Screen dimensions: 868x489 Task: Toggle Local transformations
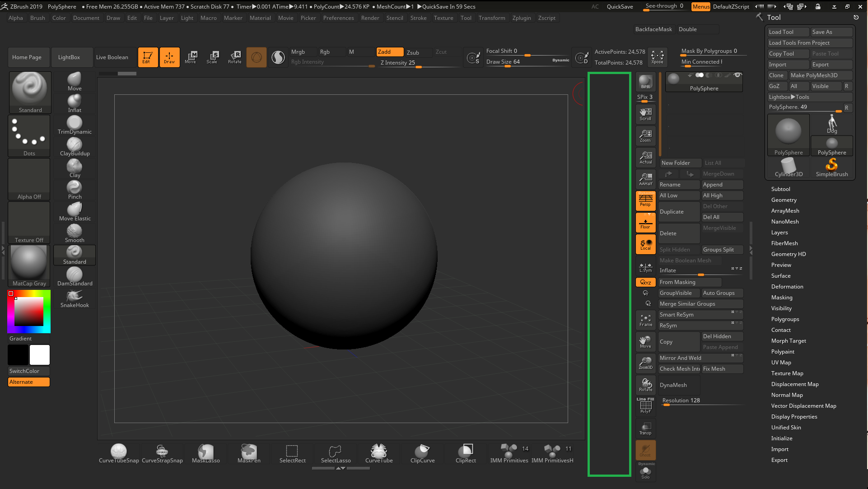click(x=645, y=244)
